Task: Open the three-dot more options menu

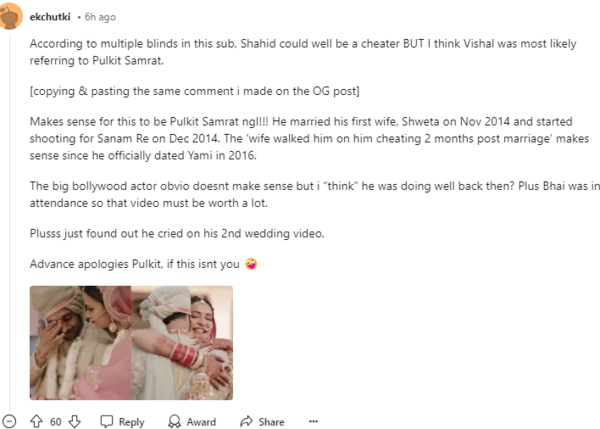Action: pos(313,421)
